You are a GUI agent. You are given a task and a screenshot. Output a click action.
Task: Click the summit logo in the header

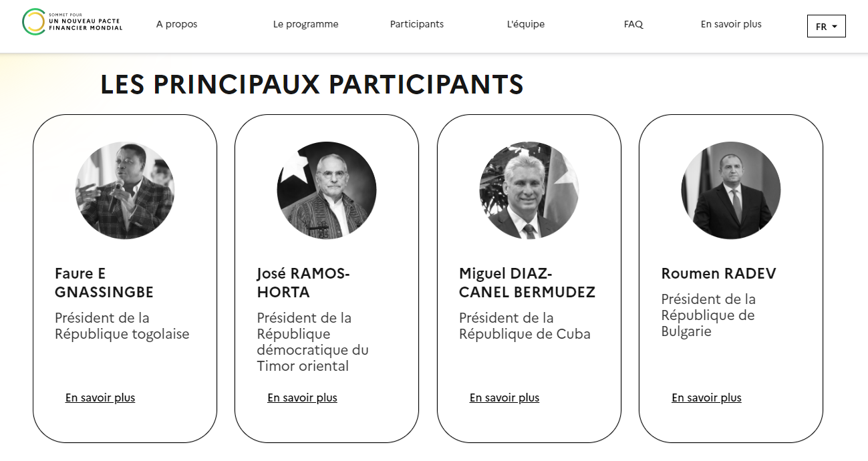[72, 22]
